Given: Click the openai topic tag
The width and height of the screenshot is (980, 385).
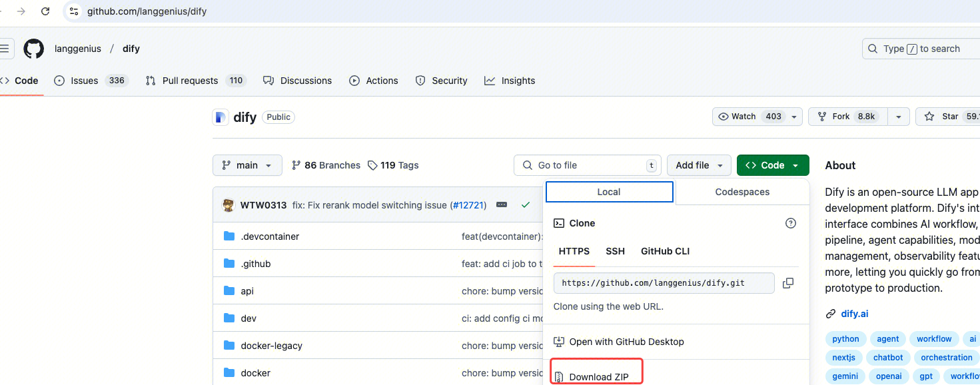Looking at the screenshot, I should tap(889, 376).
